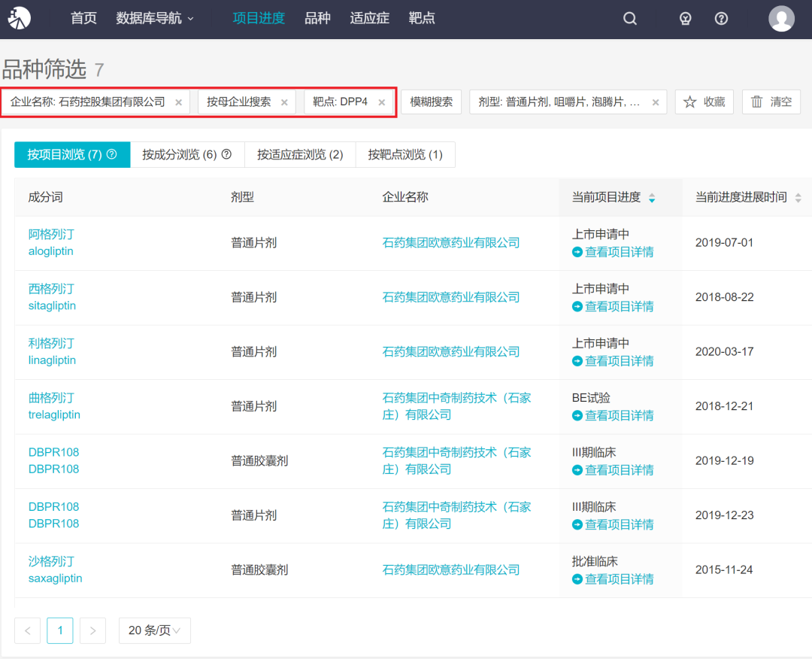Image resolution: width=812 pixels, height=659 pixels.
Task: Go to previous page arrow
Action: (28, 630)
